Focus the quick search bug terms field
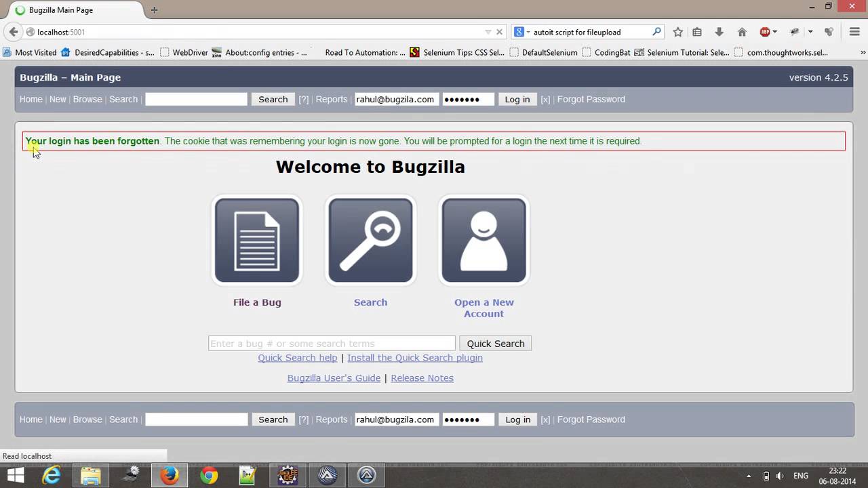 tap(332, 344)
